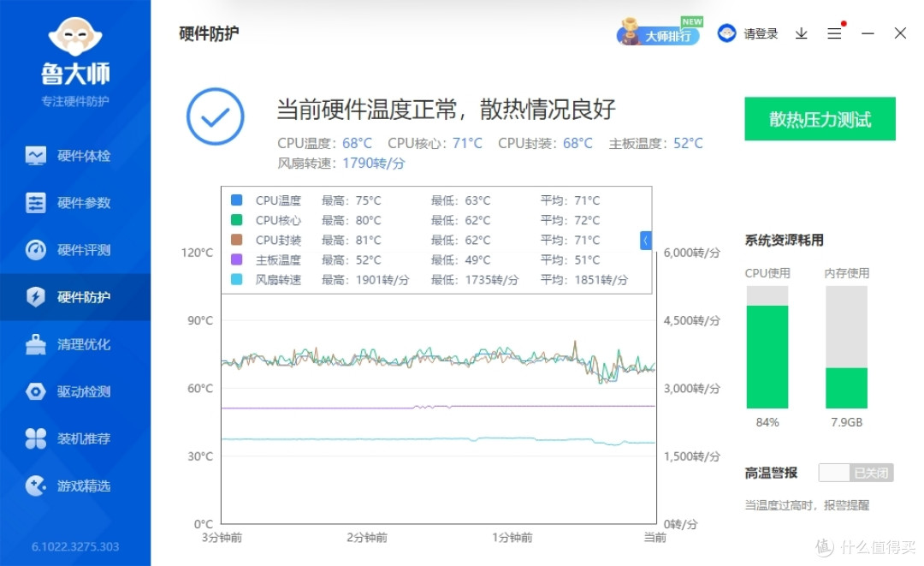Click the 装机推荐 four-leaf icon
Viewport: 924px width, 566px height.
pyautogui.click(x=35, y=438)
